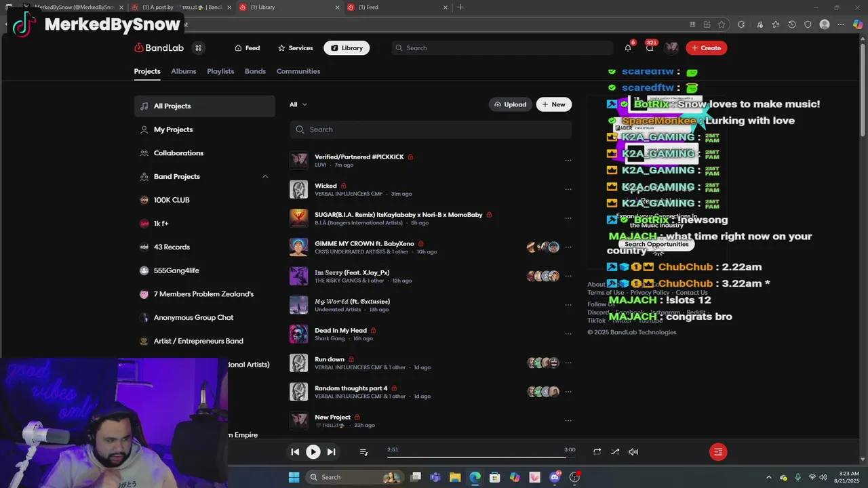Open the All filter dropdown
Image resolution: width=868 pixels, height=488 pixels.
tap(298, 104)
